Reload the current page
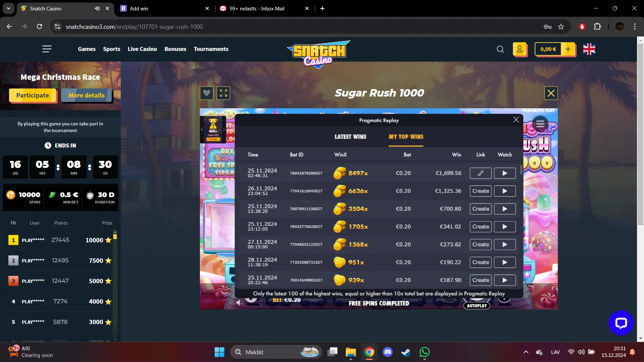The height and width of the screenshot is (362, 644). [39, 26]
